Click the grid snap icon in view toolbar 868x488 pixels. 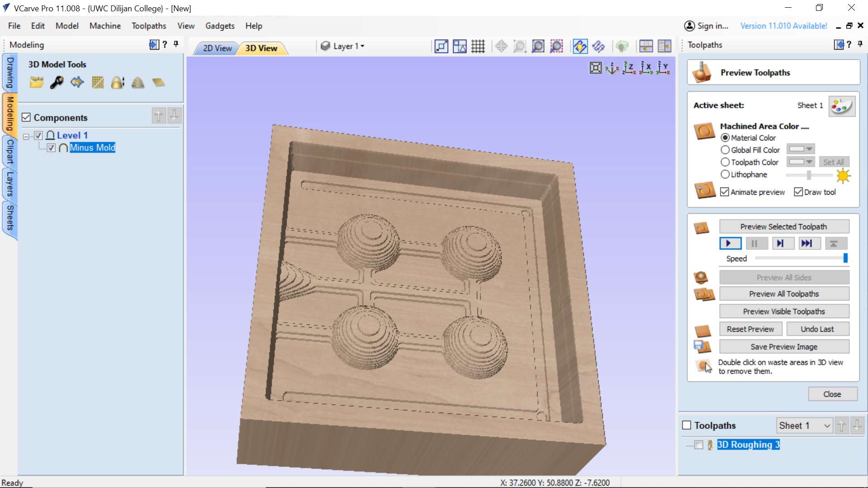coord(478,47)
